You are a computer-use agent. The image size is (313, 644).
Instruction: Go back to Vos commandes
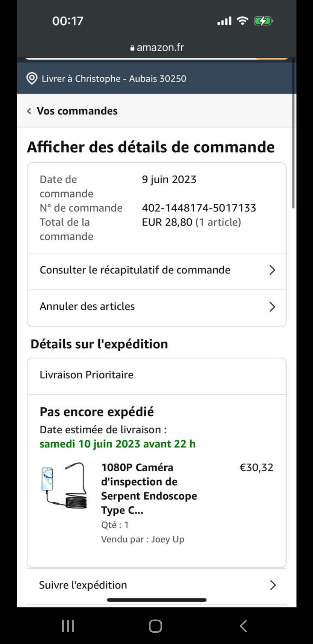pyautogui.click(x=77, y=111)
